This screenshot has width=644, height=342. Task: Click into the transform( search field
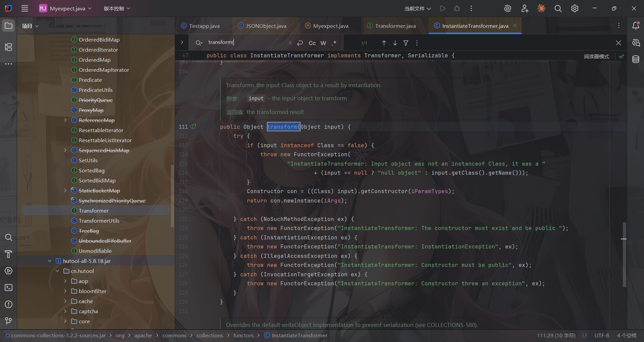247,42
